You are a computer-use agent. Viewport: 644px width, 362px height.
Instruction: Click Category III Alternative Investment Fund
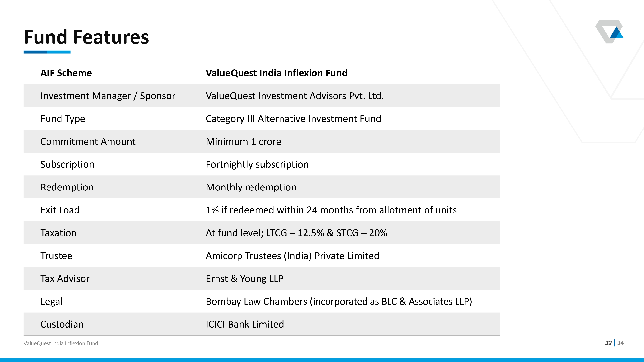293,119
